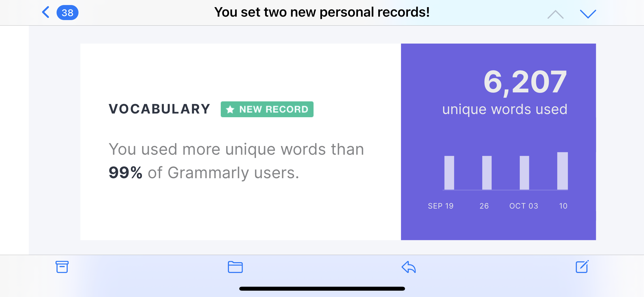Screen dimensions: 644x297
Task: Select the OCT 03 bar in the chart
Action: click(524, 173)
